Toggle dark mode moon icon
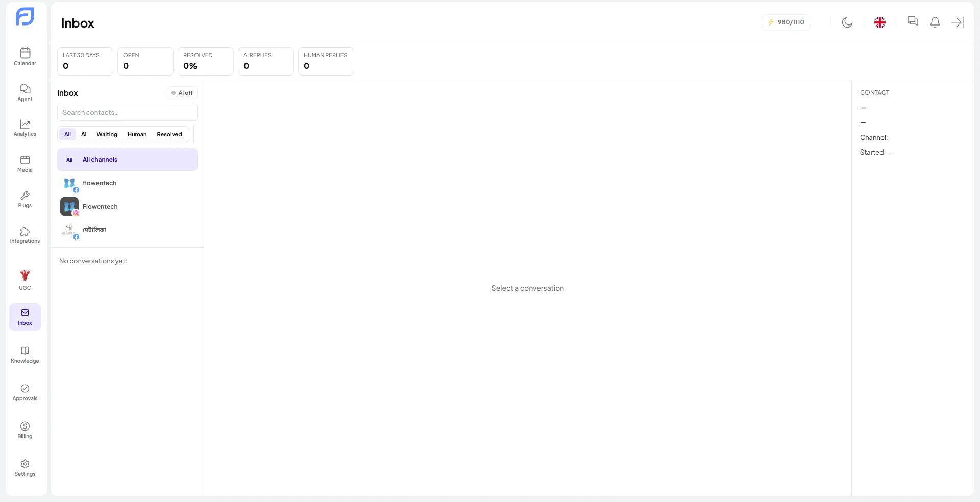Image resolution: width=980 pixels, height=502 pixels. (847, 22)
